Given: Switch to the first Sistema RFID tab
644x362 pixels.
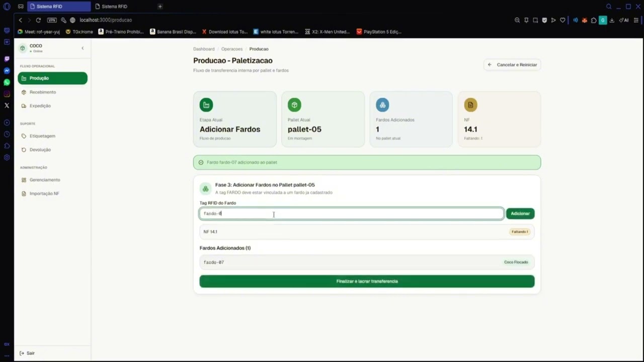Looking at the screenshot, I should (x=58, y=7).
